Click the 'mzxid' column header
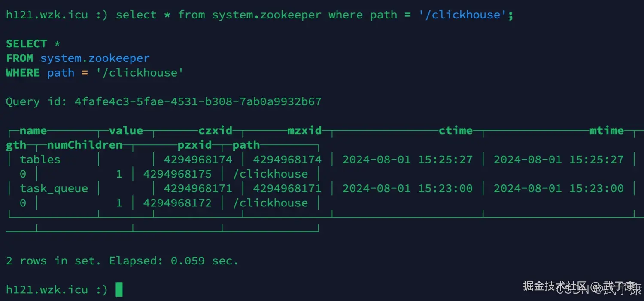Screen dimensions: 644x301 (x=304, y=131)
